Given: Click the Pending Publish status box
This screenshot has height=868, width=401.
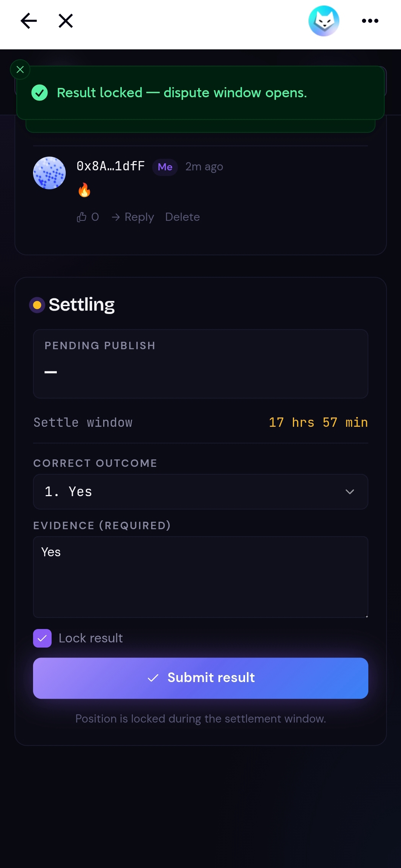Looking at the screenshot, I should pos(200,364).
